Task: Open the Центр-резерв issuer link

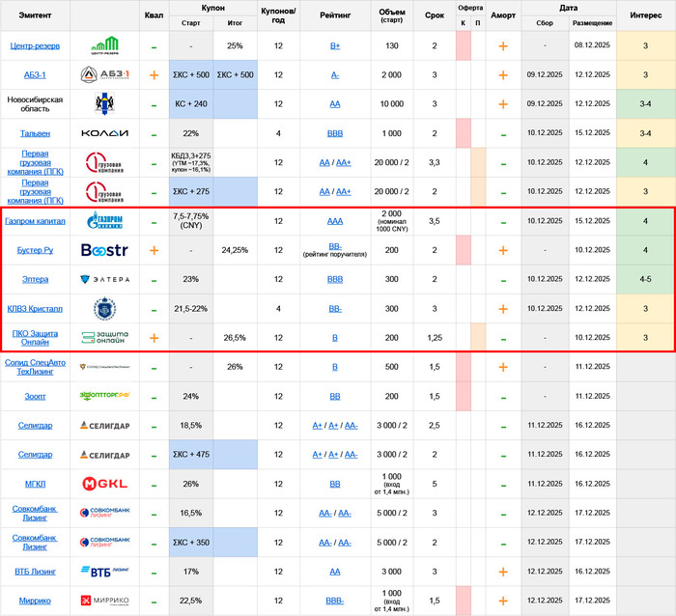Action: coord(36,46)
